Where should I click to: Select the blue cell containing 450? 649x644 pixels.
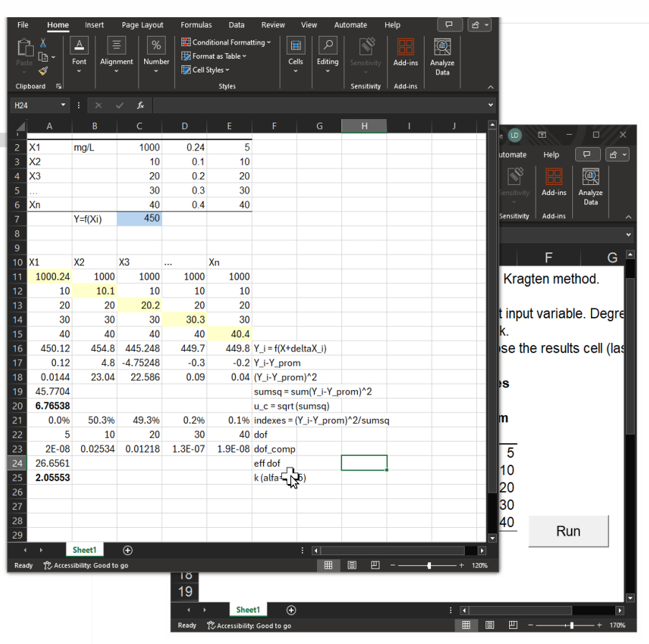(x=139, y=219)
